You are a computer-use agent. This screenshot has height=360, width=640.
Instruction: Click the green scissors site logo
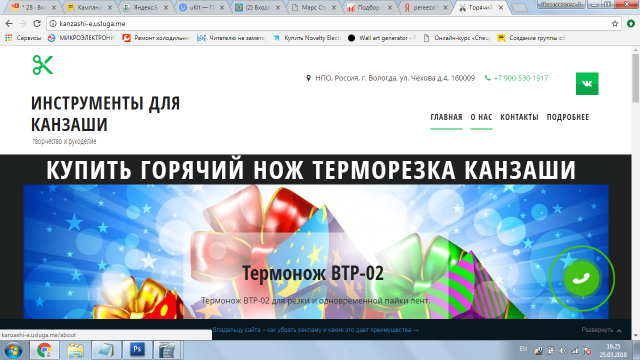[43, 65]
